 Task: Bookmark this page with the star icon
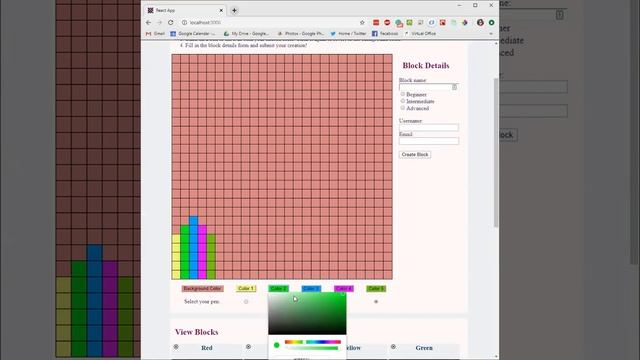362,22
